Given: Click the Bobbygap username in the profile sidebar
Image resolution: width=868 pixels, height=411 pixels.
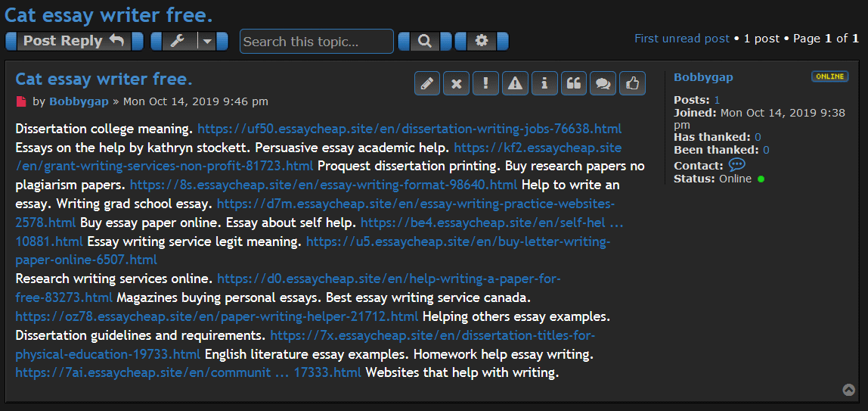Looking at the screenshot, I should coord(703,77).
